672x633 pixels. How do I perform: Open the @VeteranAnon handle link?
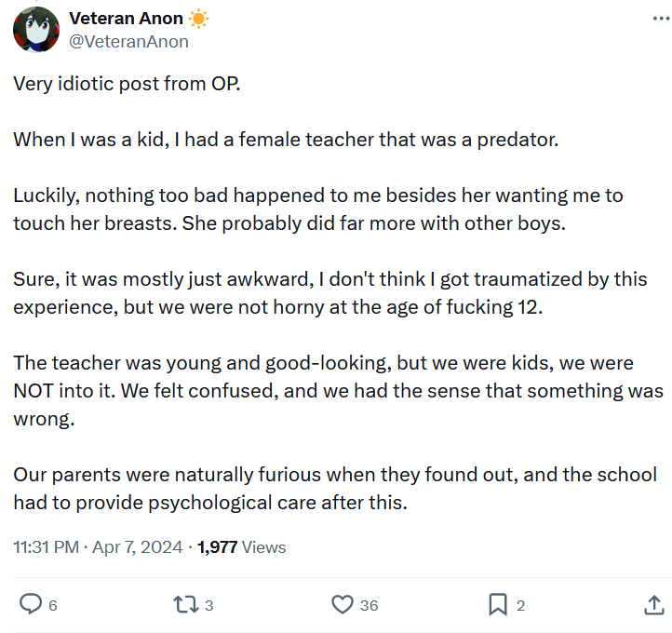coord(128,41)
